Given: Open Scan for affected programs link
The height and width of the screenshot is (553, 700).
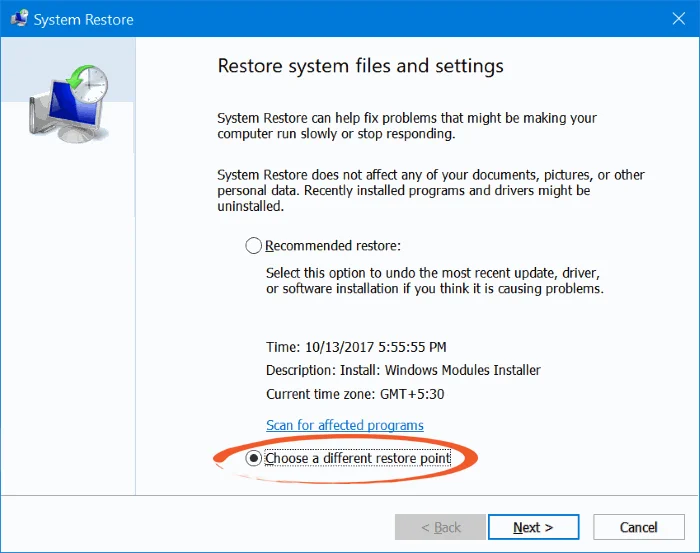Looking at the screenshot, I should pos(345,425).
